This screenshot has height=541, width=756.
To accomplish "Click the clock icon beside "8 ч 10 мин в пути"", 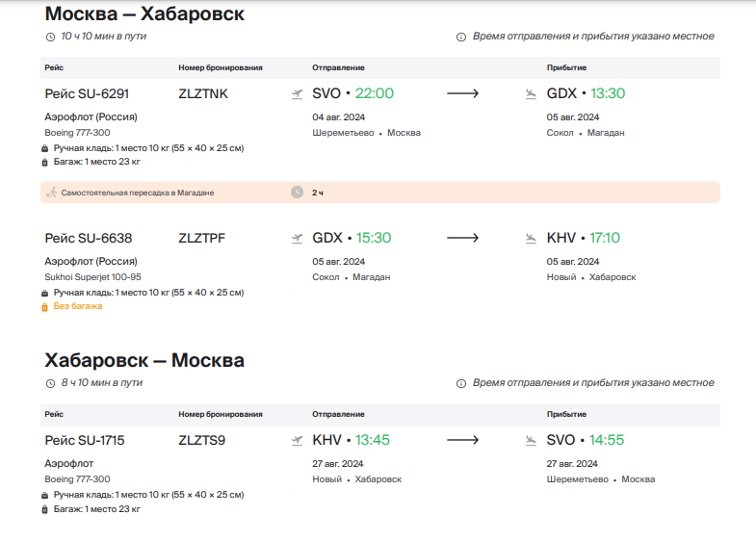I will tap(51, 383).
